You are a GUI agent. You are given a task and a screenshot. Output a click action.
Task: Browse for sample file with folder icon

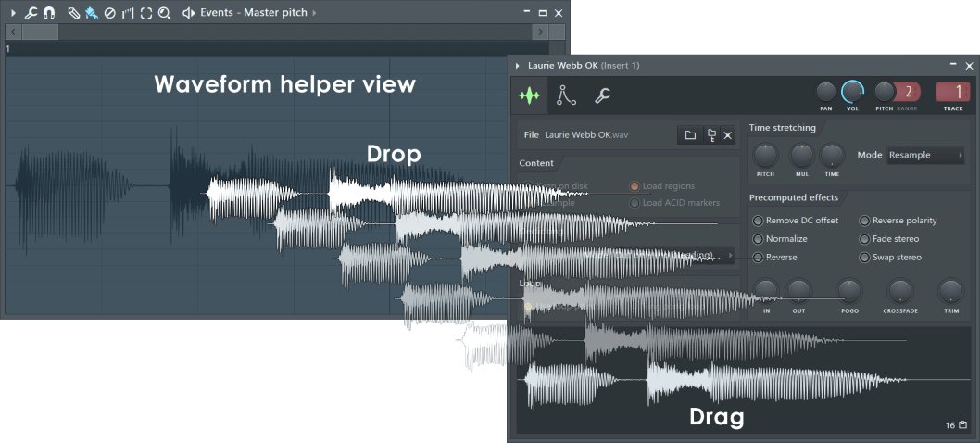point(690,135)
